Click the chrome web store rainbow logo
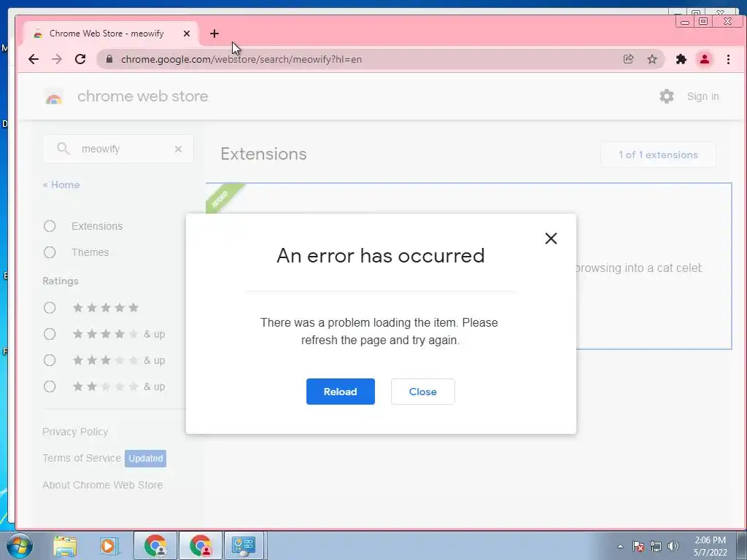Image resolution: width=747 pixels, height=560 pixels. [x=54, y=97]
